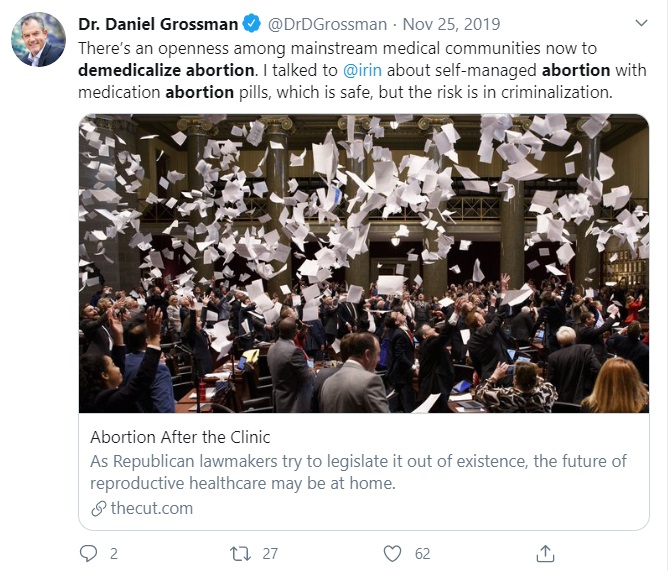Like the tweet with the heart icon

point(393,552)
